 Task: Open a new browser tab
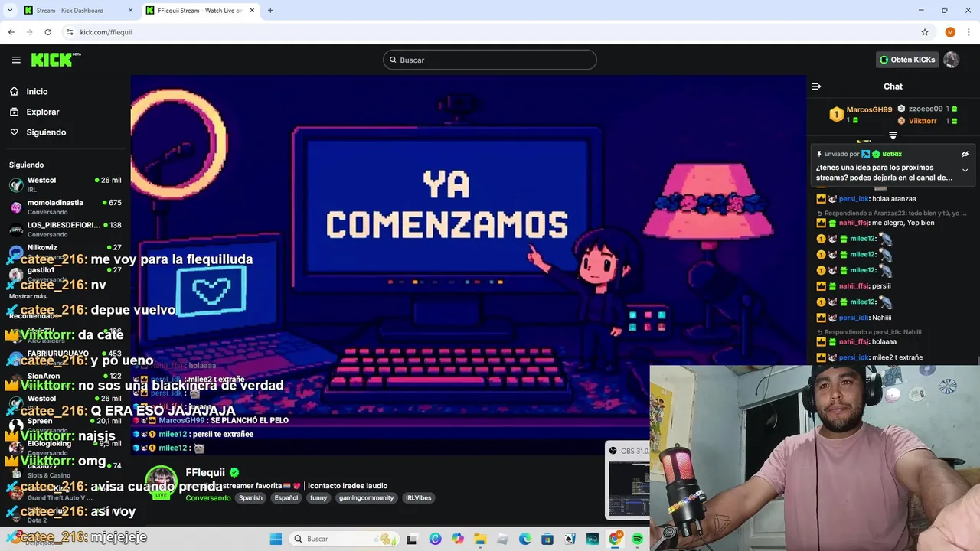point(270,11)
